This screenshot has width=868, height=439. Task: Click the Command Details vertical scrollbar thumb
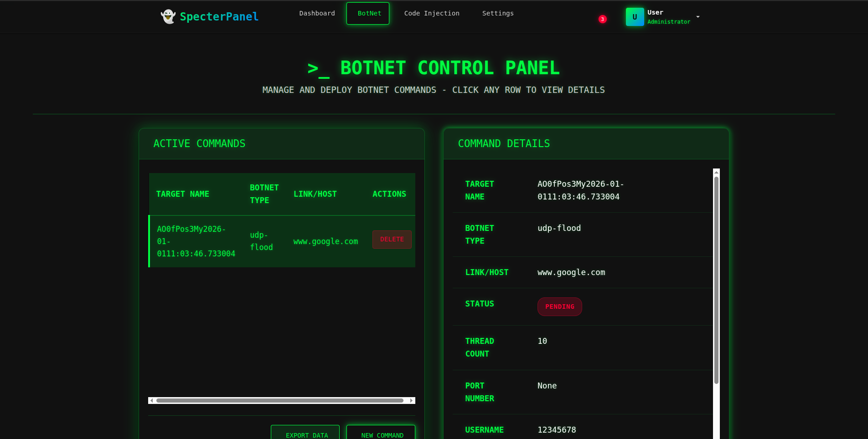pyautogui.click(x=716, y=281)
